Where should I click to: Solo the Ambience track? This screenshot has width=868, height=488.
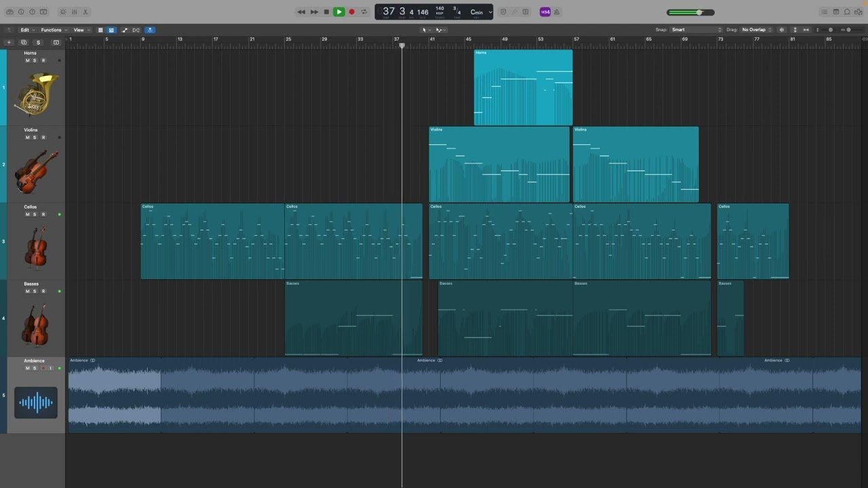tap(35, 368)
